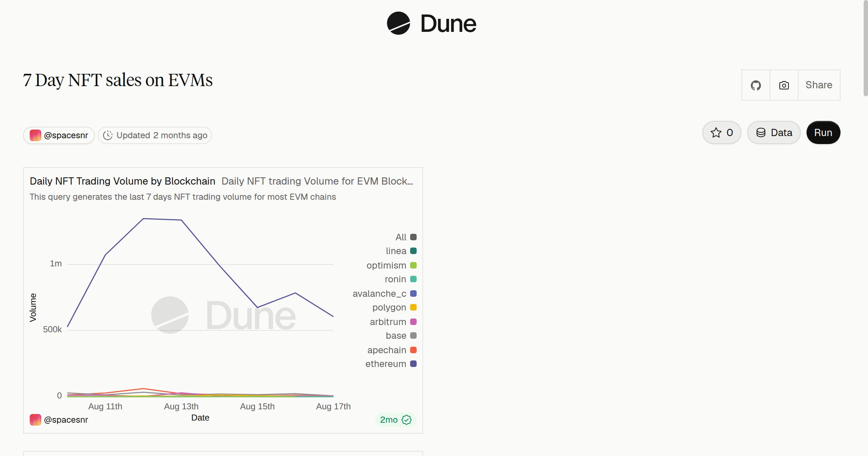
Task: Click the Aug 13th axis label
Action: click(181, 406)
